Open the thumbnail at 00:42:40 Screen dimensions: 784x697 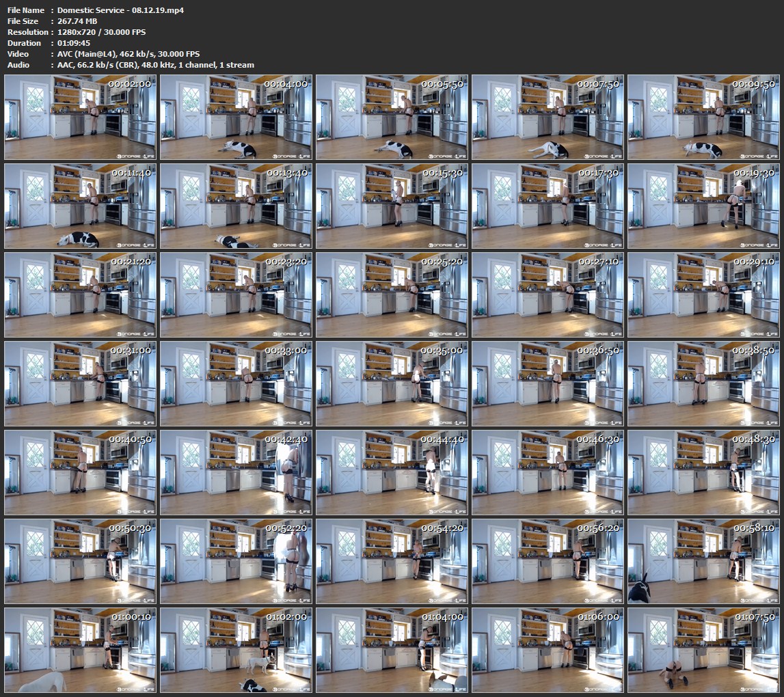point(236,473)
